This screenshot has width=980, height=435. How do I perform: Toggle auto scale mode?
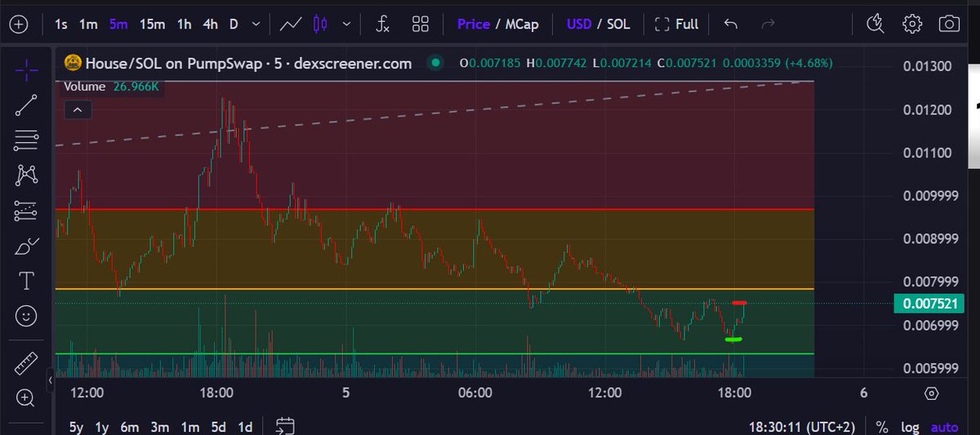pyautogui.click(x=945, y=426)
